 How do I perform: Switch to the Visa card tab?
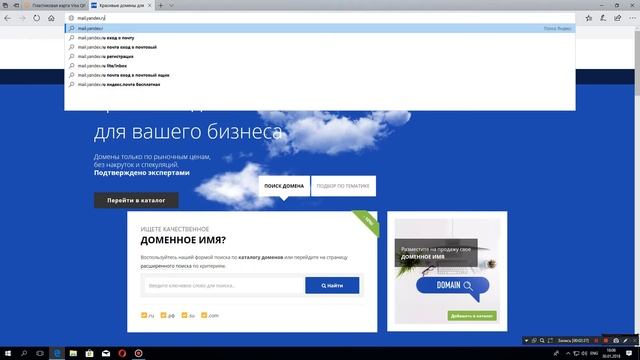pyautogui.click(x=55, y=5)
